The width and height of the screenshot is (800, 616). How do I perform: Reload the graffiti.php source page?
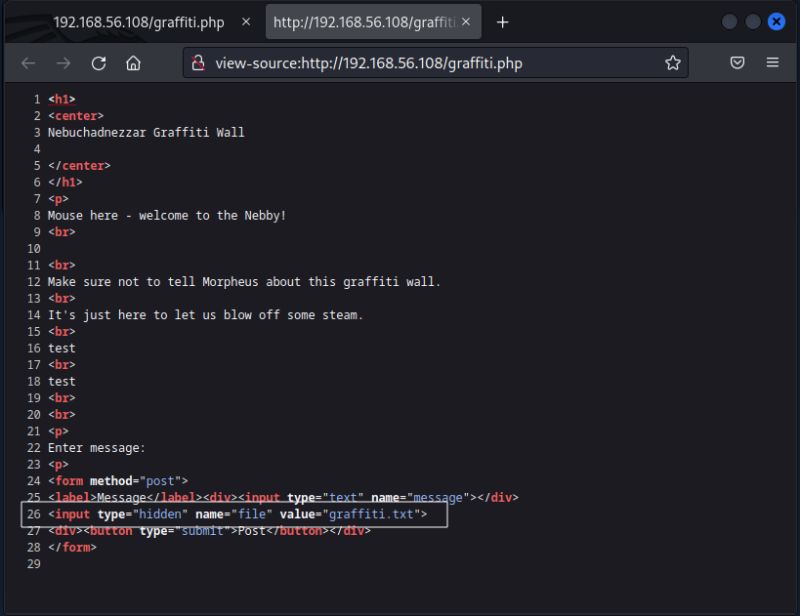(x=98, y=62)
